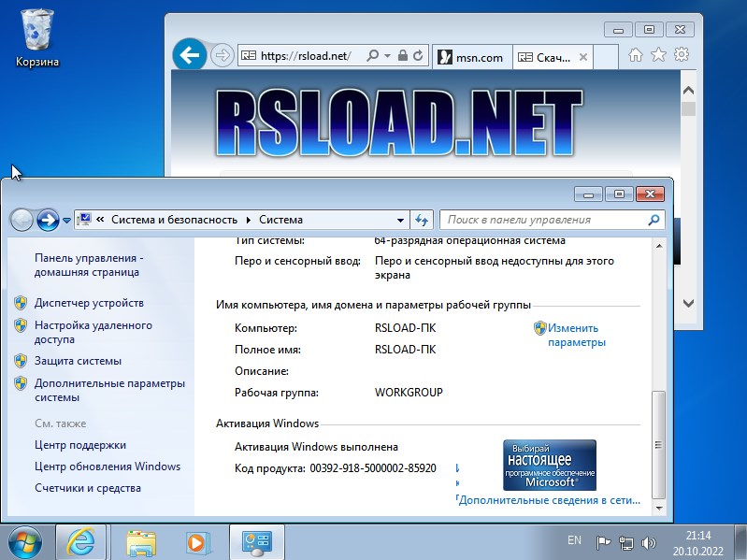
Task: Click the https://rsload.net/ address field
Action: [306, 56]
